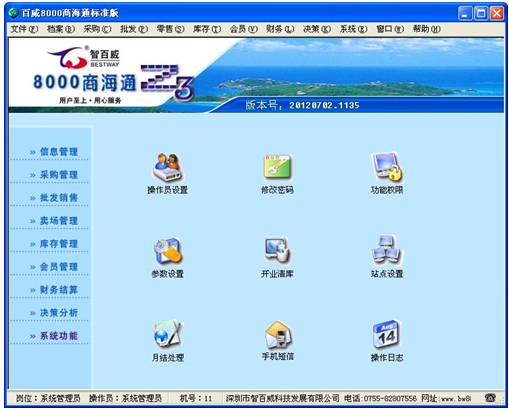Image resolution: width=509 pixels, height=411 pixels.
Task: Select 卖场管理 in the sidebar
Action: 59,221
